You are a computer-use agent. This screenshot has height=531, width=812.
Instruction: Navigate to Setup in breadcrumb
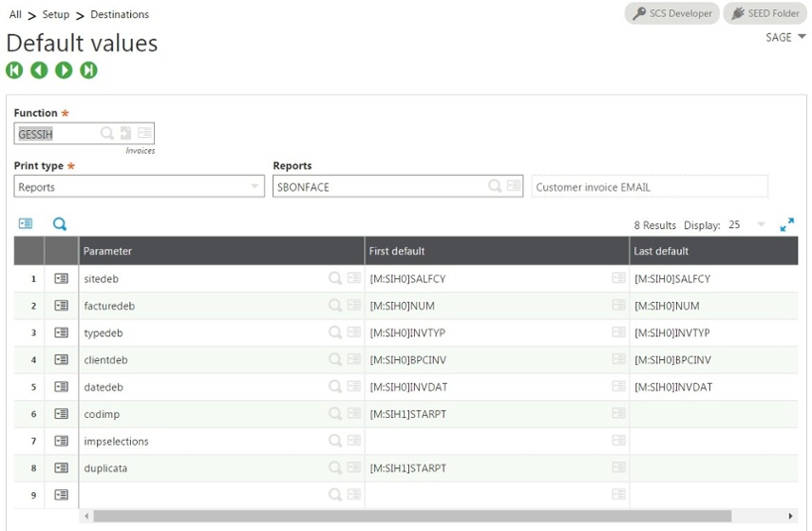(x=55, y=15)
